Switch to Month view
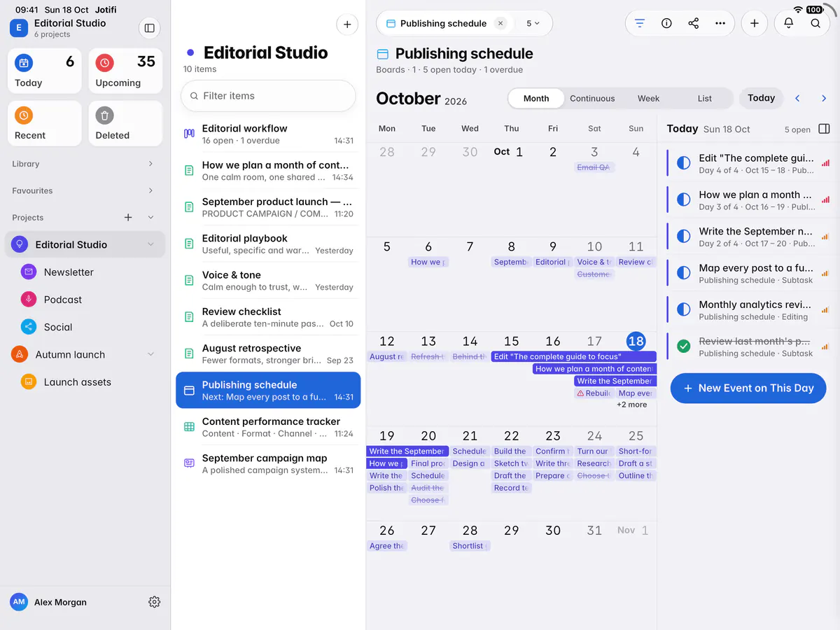The height and width of the screenshot is (630, 840). 536,98
